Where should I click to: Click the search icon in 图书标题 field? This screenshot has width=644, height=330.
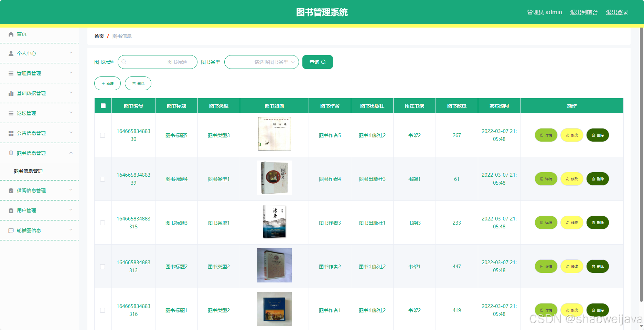124,62
